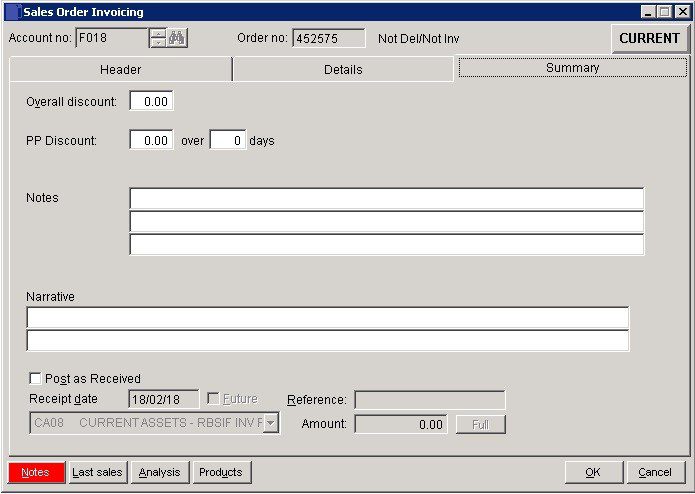Select the Summary tab
The image size is (695, 494).
[x=572, y=68]
